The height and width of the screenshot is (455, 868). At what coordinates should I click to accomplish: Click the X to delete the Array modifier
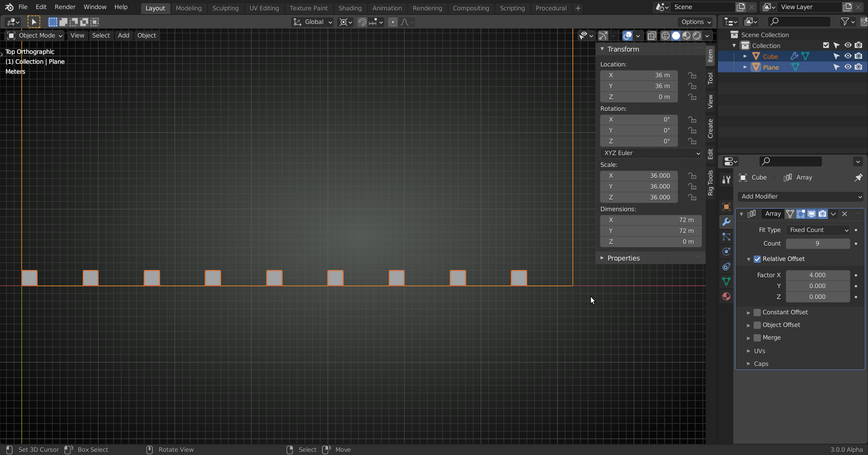point(844,214)
